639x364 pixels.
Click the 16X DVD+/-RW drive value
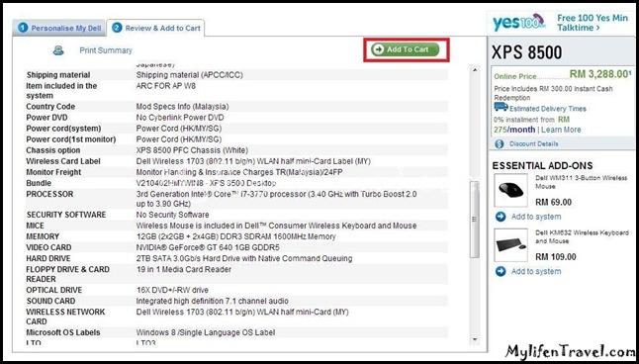click(172, 290)
